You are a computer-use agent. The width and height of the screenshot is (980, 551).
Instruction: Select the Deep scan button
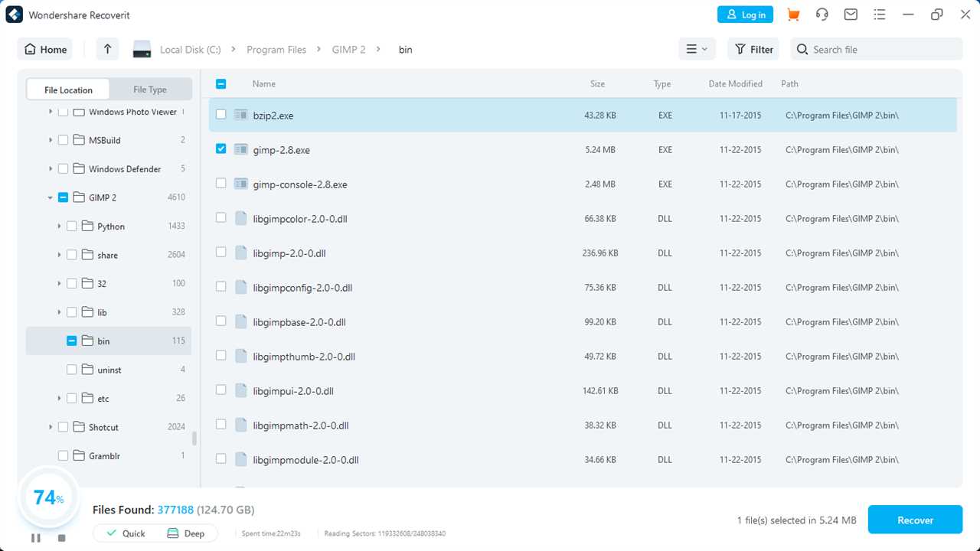[x=185, y=533]
